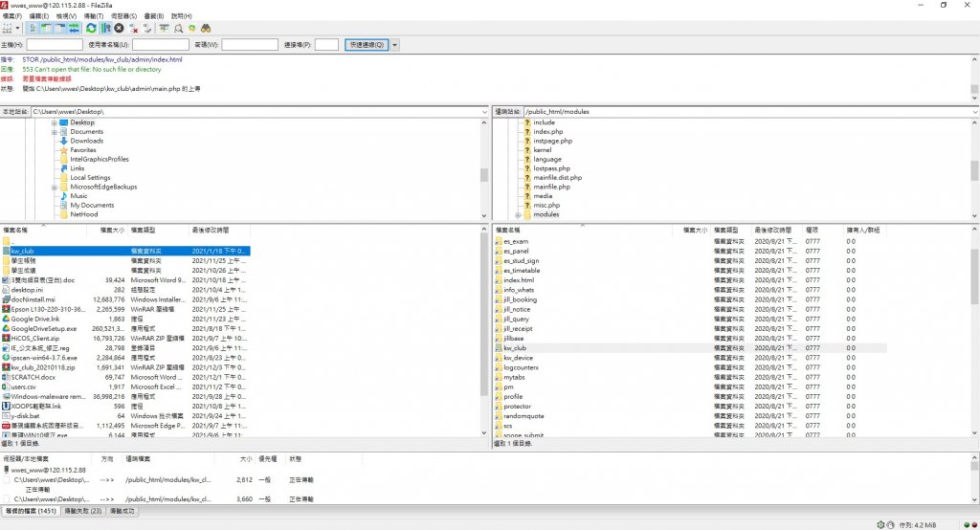This screenshot has height=530, width=980.
Task: Focus the 使用者名稱(U) username field
Action: [x=161, y=44]
